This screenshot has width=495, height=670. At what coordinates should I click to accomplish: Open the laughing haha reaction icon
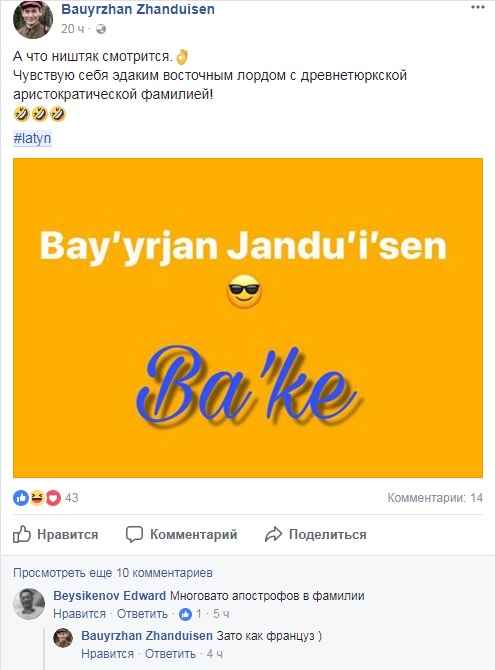pos(37,497)
